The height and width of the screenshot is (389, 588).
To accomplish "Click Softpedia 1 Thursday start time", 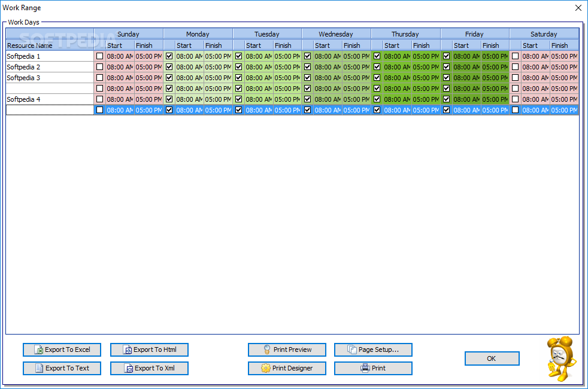I will 397,56.
